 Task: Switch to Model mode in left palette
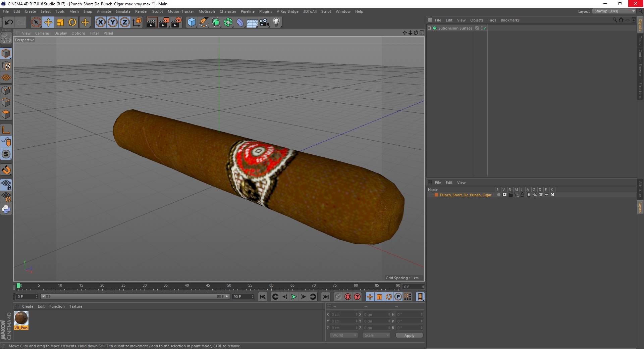[6, 53]
